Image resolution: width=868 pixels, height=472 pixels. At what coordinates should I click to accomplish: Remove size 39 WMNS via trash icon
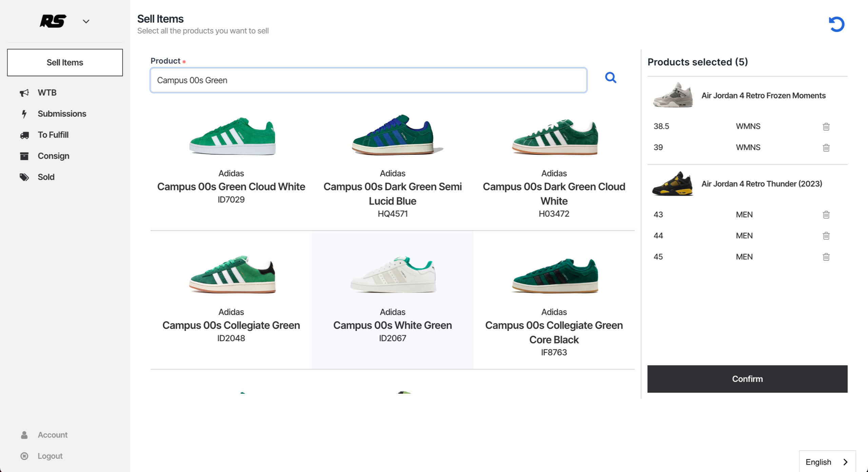click(826, 147)
